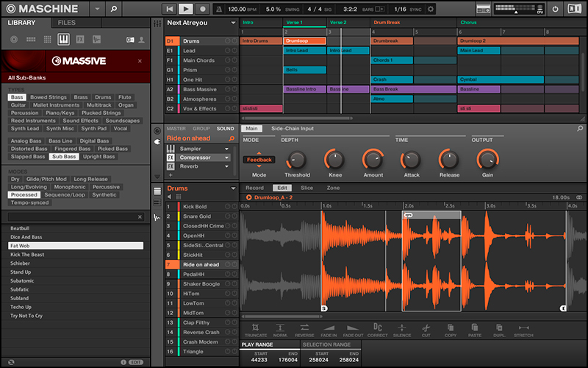Switch to the Files tab
588x368 pixels.
[x=66, y=23]
